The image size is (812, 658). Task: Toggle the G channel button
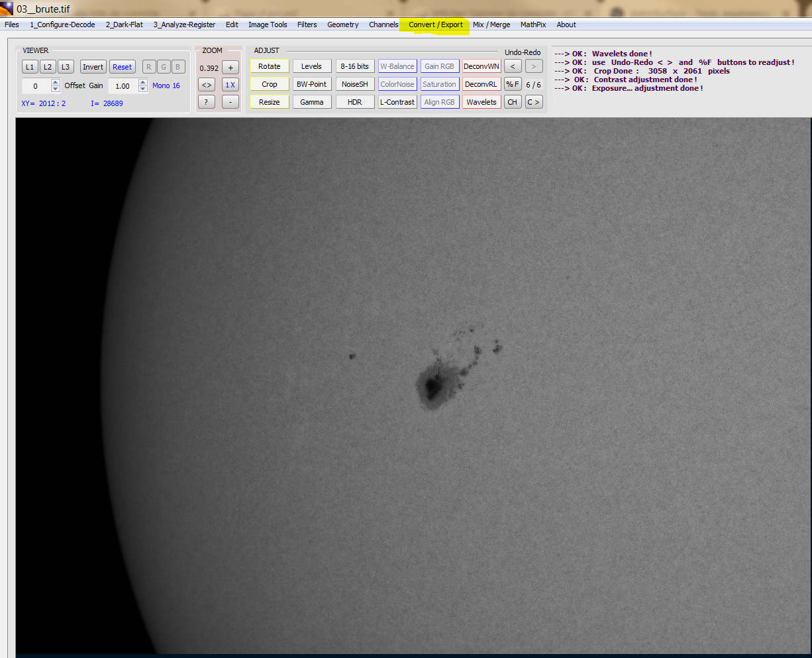click(x=164, y=67)
